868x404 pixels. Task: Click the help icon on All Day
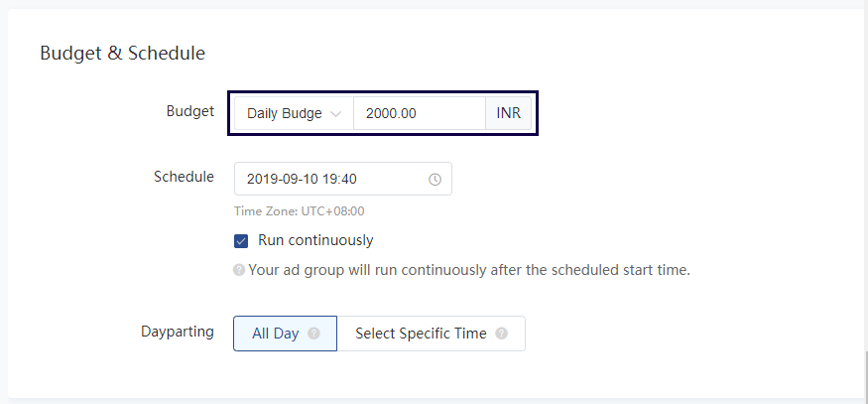313,334
